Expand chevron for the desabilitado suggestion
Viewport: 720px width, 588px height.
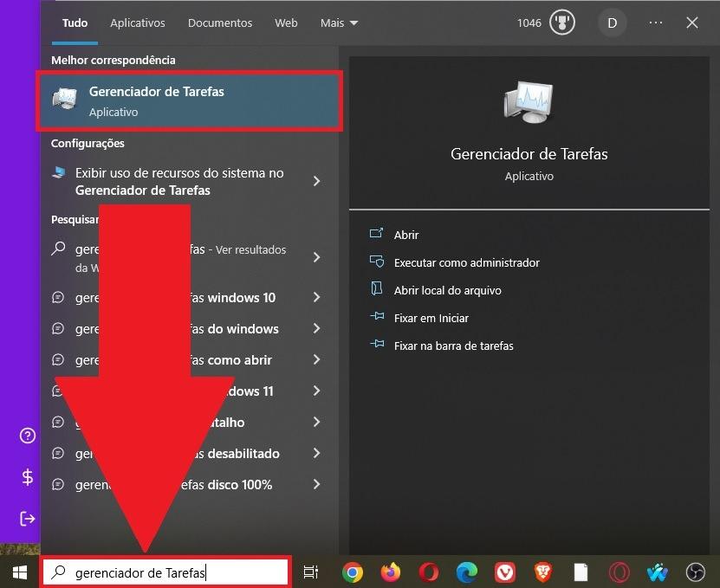316,454
